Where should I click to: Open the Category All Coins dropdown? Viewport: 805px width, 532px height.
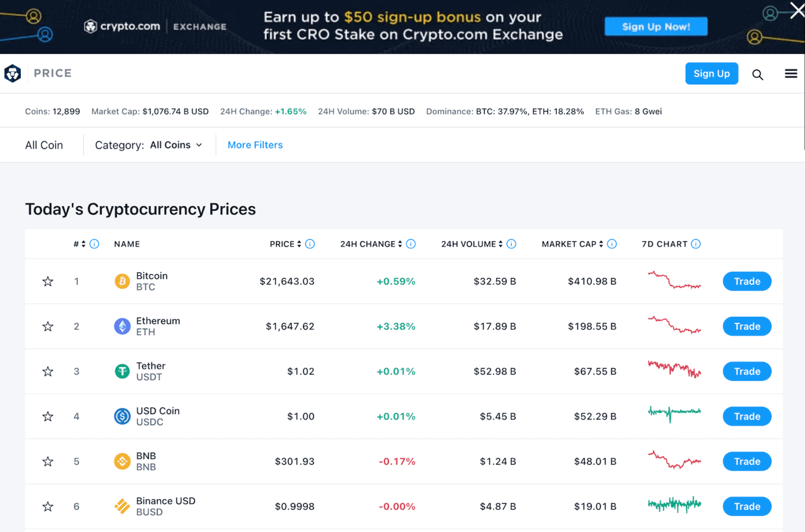(176, 145)
